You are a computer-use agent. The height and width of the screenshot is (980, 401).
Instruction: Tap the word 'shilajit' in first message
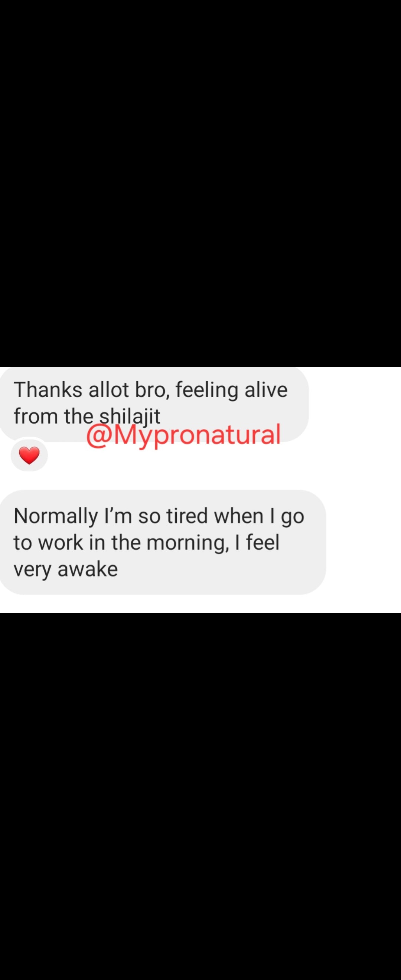pyautogui.click(x=130, y=416)
